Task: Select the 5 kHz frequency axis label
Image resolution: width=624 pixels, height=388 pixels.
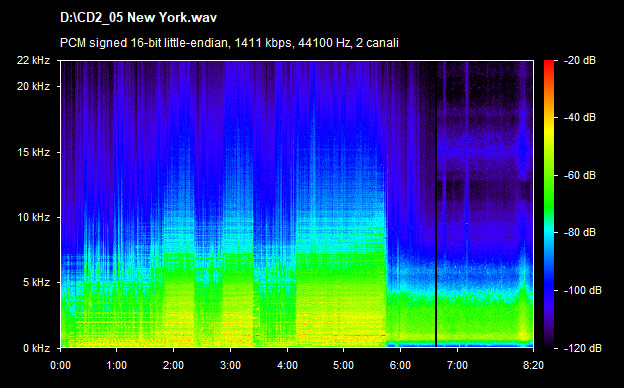Action: click(x=37, y=282)
